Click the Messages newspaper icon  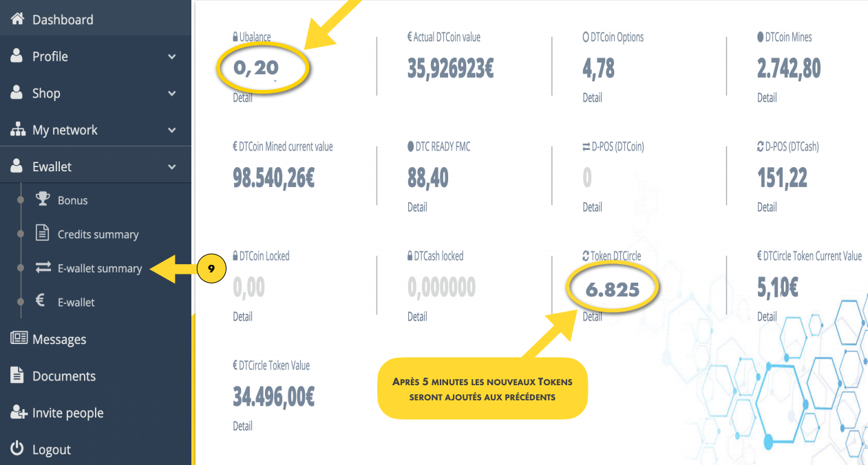pyautogui.click(x=19, y=338)
